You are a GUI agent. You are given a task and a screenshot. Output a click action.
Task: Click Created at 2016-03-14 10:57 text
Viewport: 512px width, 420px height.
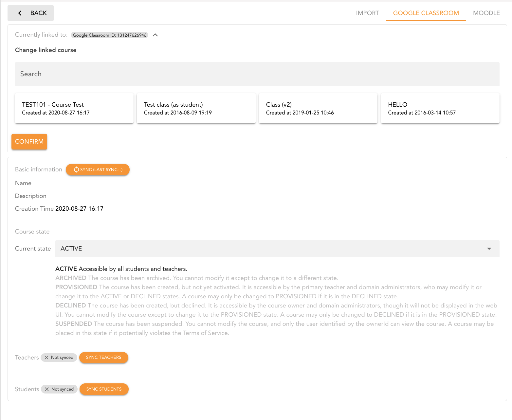(x=422, y=113)
